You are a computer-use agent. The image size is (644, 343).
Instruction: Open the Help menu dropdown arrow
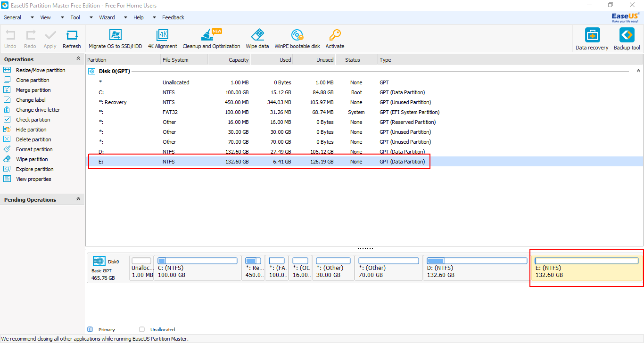(x=154, y=17)
